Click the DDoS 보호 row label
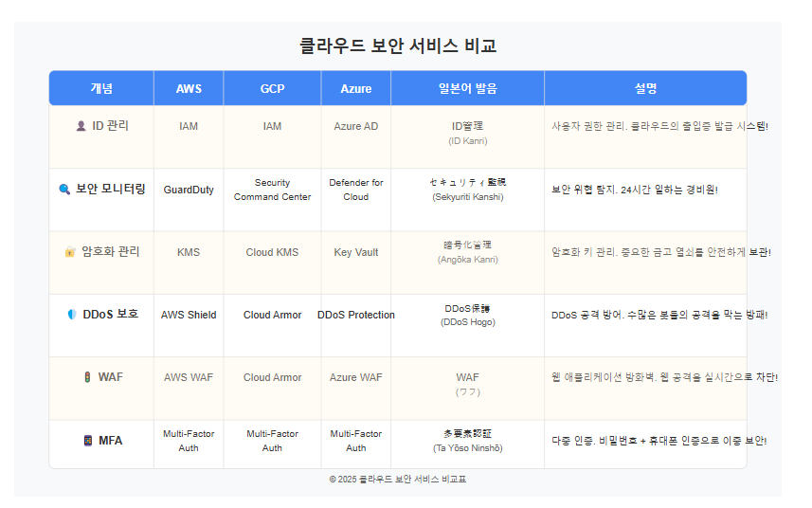 tap(111, 315)
